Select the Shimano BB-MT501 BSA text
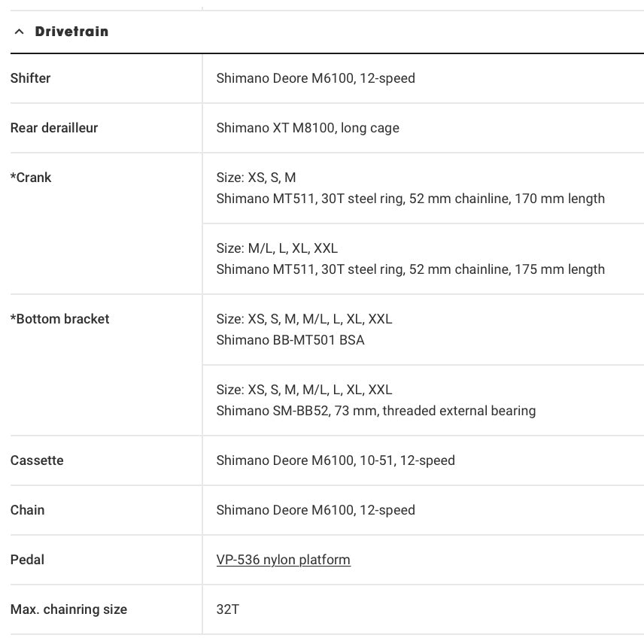Image resolution: width=644 pixels, height=644 pixels. coord(290,340)
